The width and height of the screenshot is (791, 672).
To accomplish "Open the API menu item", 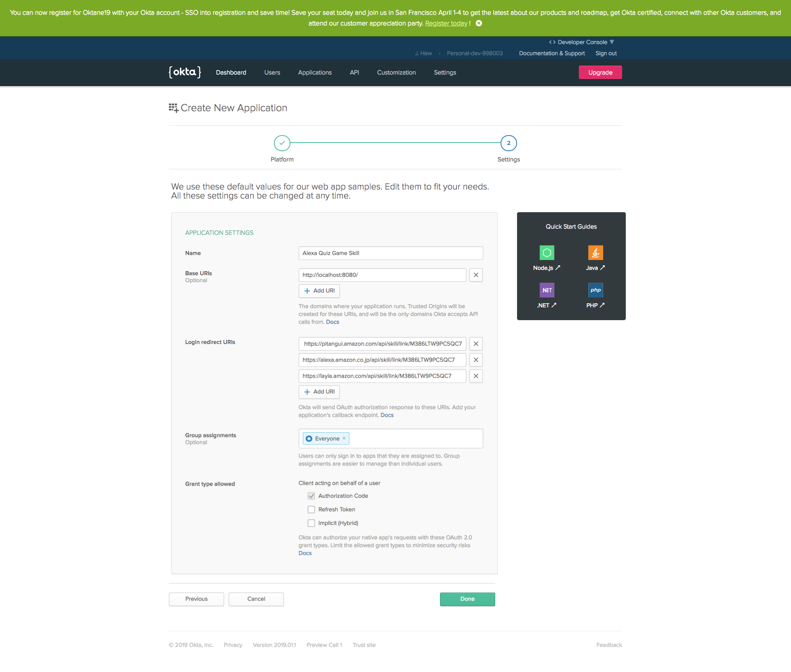I will [355, 72].
